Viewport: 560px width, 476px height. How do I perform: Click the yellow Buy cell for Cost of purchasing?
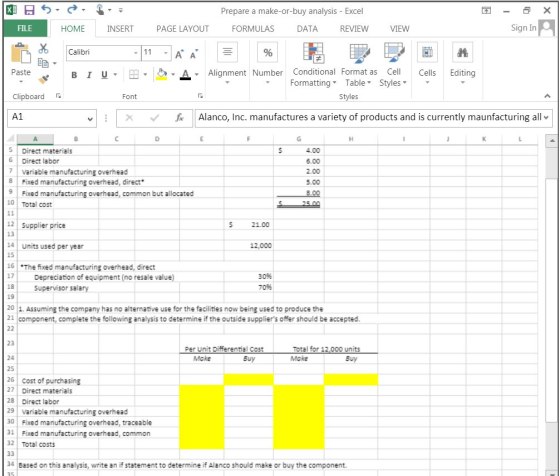click(x=249, y=380)
